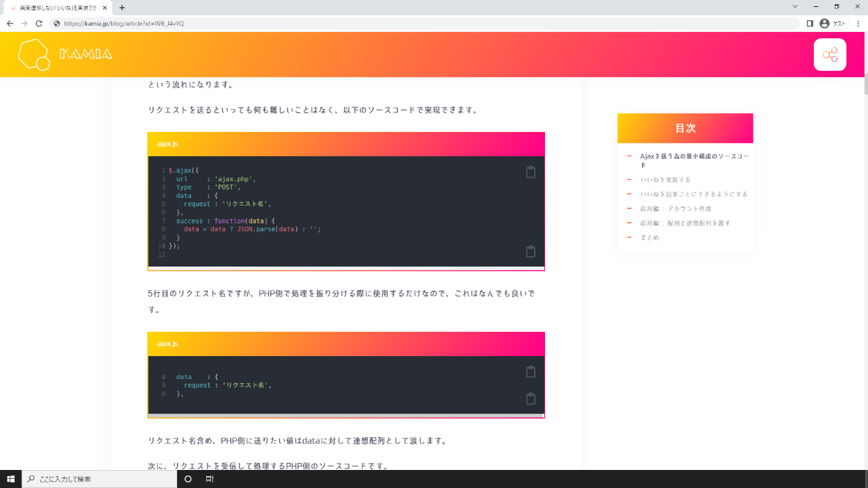
Task: Click the address bar showing the kamia.jp URL
Action: tap(417, 23)
